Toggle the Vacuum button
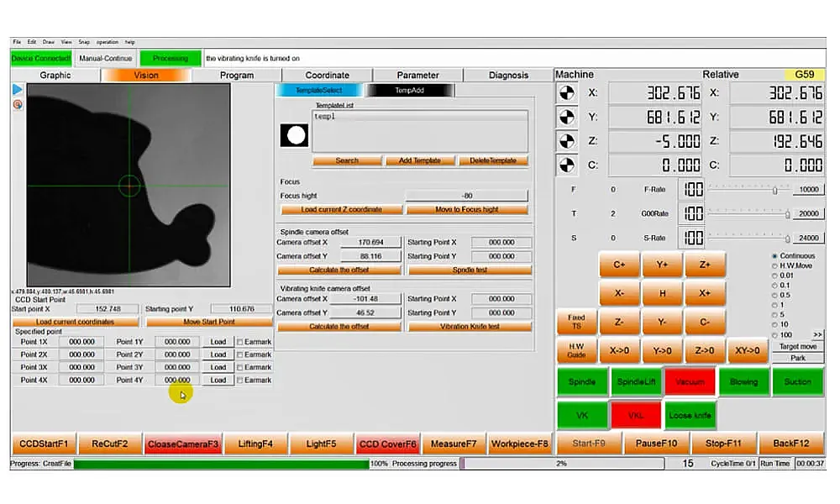Screen dimensions: 840x504 690,382
